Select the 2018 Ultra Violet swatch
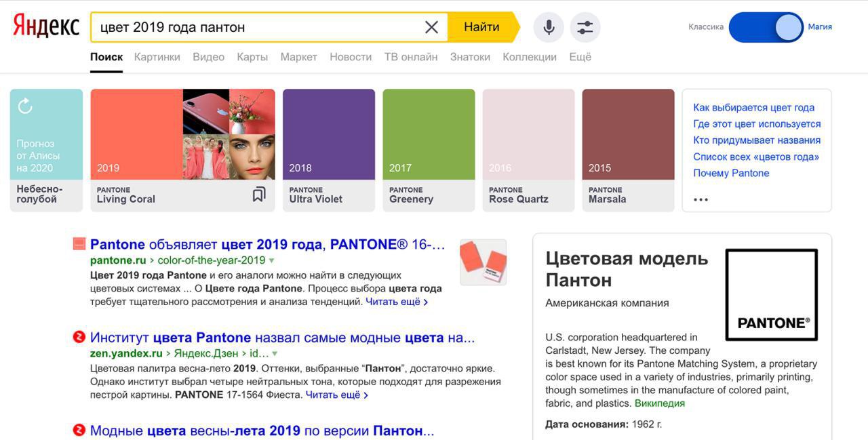This screenshot has height=440, width=868. coord(329,151)
